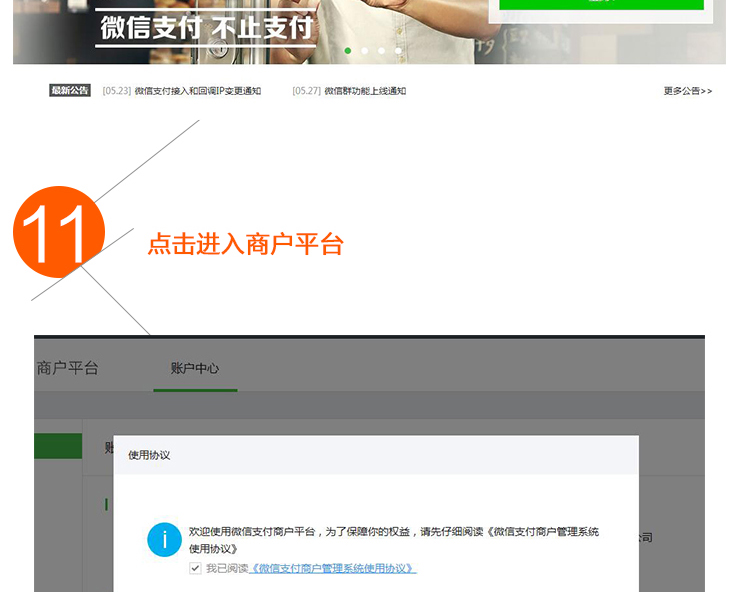Click the 微信支付 不止支付 banner
The image size is (734, 592).
[206, 28]
